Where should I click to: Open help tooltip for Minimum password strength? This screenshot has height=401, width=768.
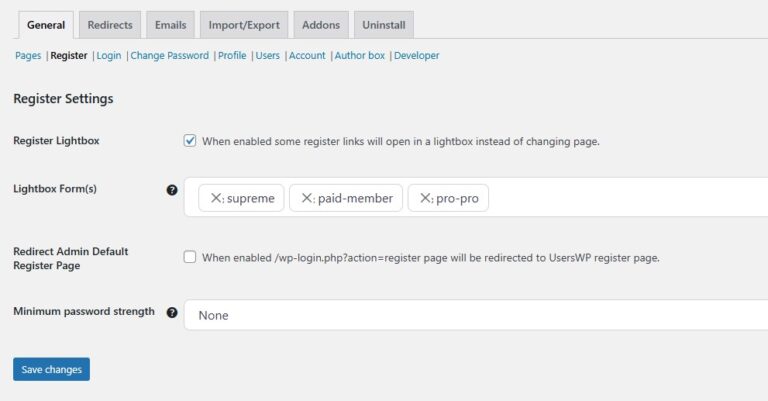pyautogui.click(x=172, y=312)
